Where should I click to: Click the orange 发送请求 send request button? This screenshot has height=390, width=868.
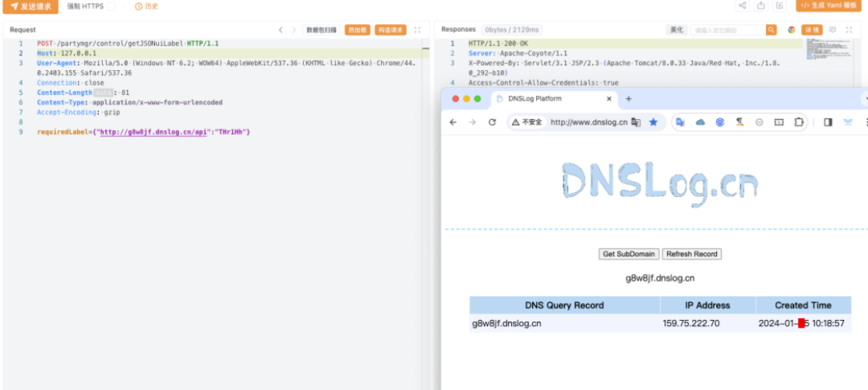(30, 7)
